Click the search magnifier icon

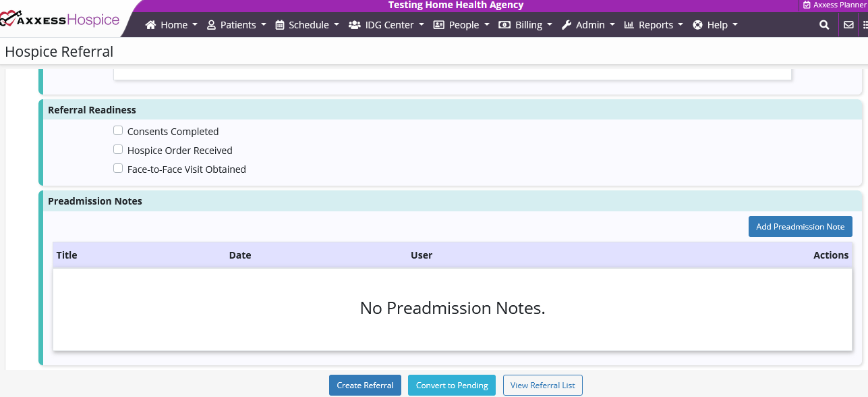click(x=824, y=25)
